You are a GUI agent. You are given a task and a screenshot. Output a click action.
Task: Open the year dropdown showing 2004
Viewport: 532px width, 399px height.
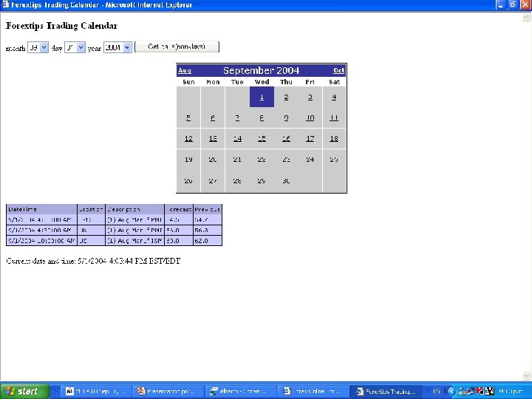[117, 47]
